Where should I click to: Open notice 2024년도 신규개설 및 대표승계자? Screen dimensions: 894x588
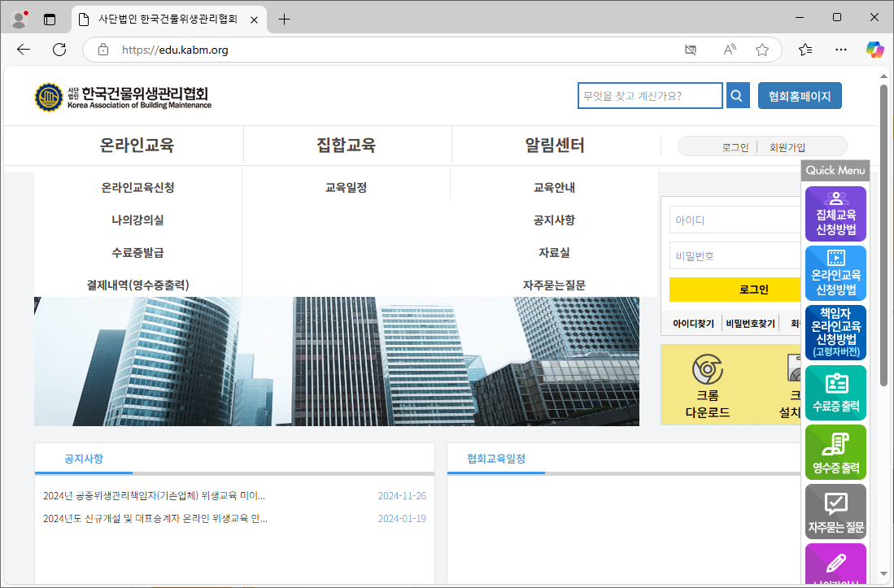point(155,519)
